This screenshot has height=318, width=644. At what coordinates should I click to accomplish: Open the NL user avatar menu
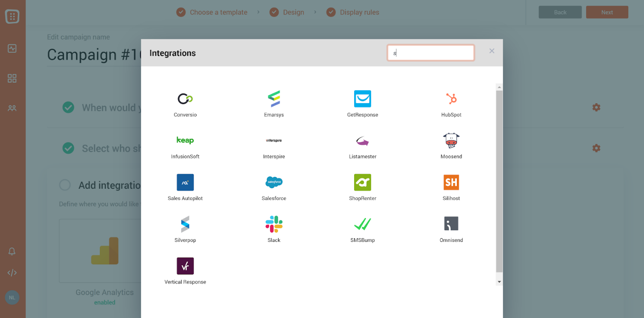pos(12,297)
